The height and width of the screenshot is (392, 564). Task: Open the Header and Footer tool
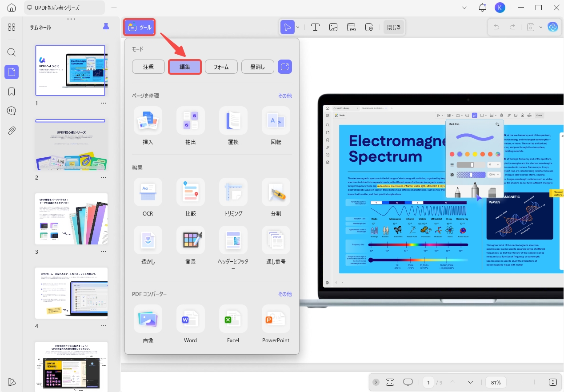pos(233,240)
